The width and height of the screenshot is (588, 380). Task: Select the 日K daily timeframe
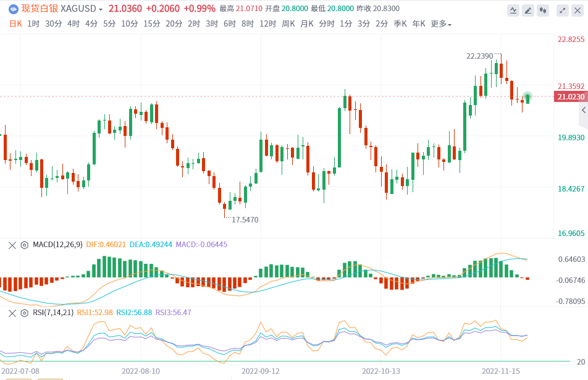15,24
